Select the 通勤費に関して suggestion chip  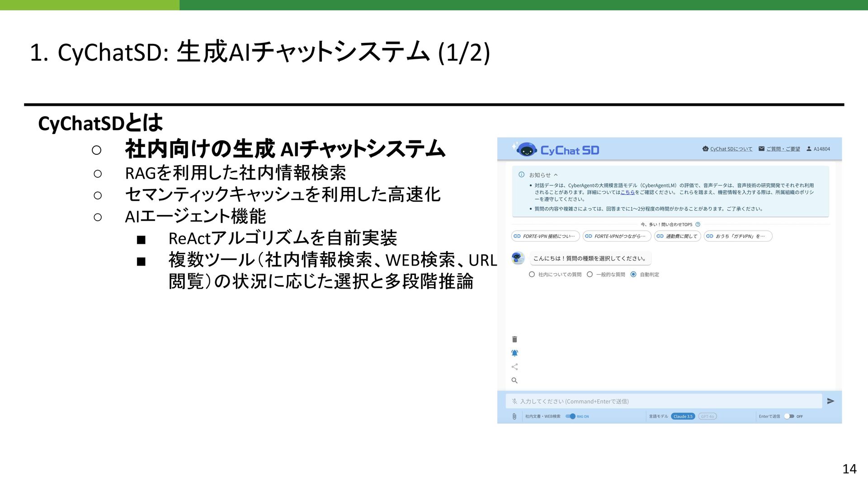(677, 236)
